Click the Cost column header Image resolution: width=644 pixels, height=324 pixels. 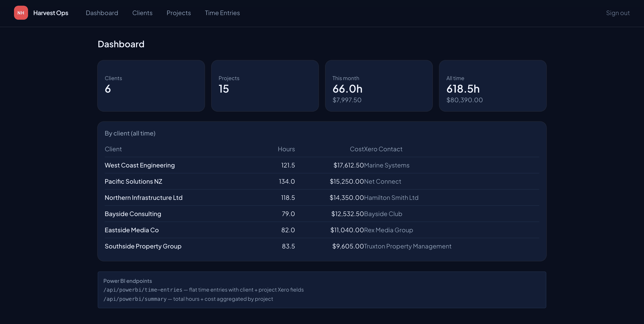click(x=357, y=149)
